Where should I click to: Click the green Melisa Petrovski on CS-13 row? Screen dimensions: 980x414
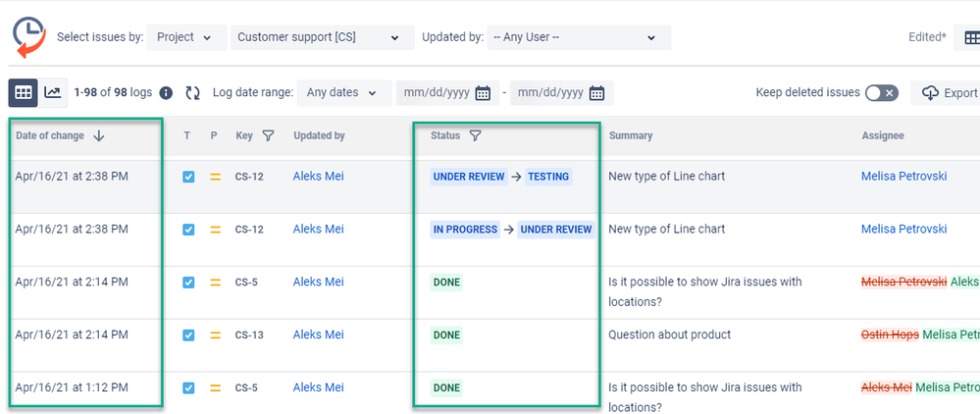(x=951, y=335)
